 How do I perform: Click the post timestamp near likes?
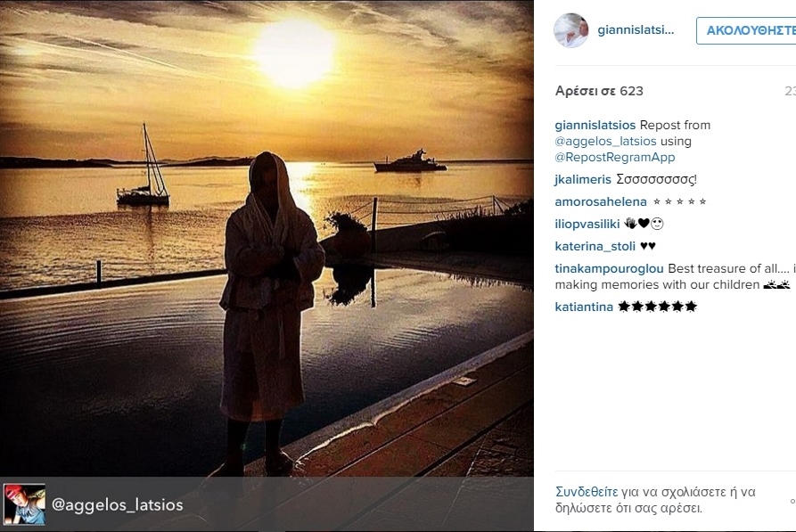click(x=790, y=91)
